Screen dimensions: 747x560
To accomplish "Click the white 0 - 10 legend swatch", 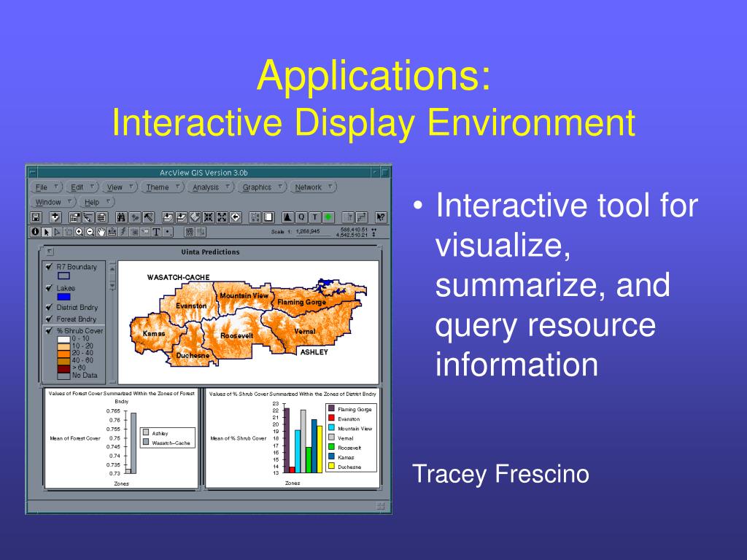I will tap(64, 339).
